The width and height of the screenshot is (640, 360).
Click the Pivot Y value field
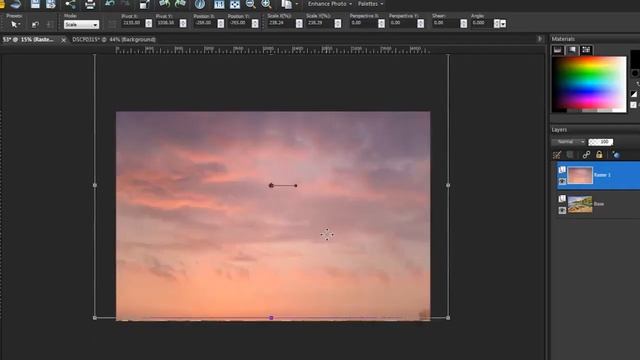167,23
